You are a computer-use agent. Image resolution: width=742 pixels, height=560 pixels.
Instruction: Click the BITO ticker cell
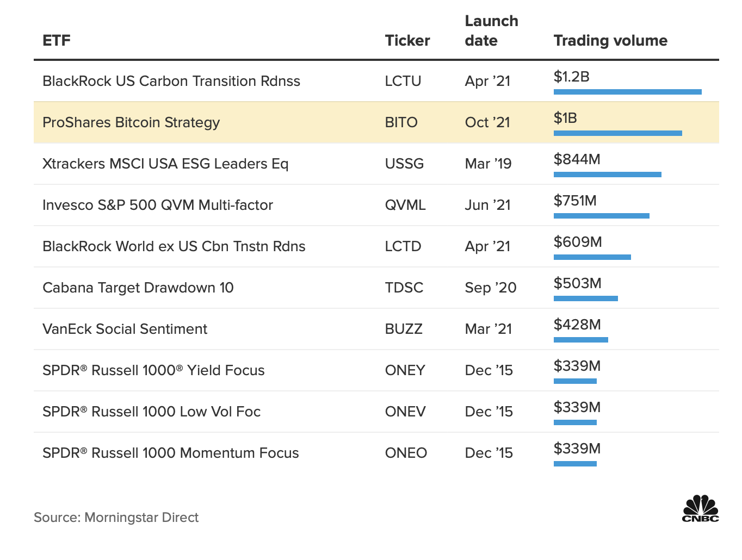tap(401, 122)
